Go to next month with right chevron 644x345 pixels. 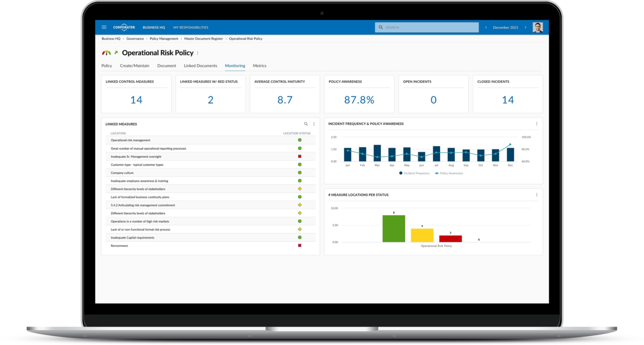point(525,27)
